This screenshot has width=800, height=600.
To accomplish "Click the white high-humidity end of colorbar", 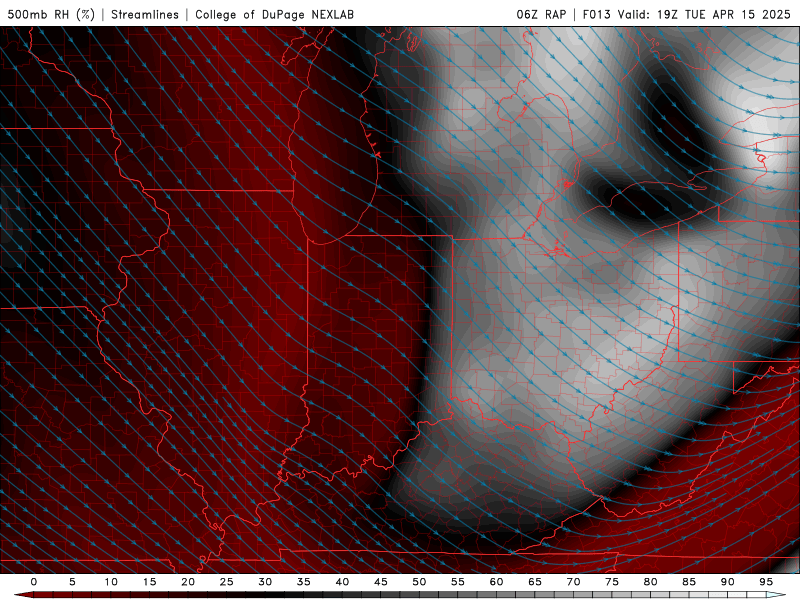I will 776,595.
